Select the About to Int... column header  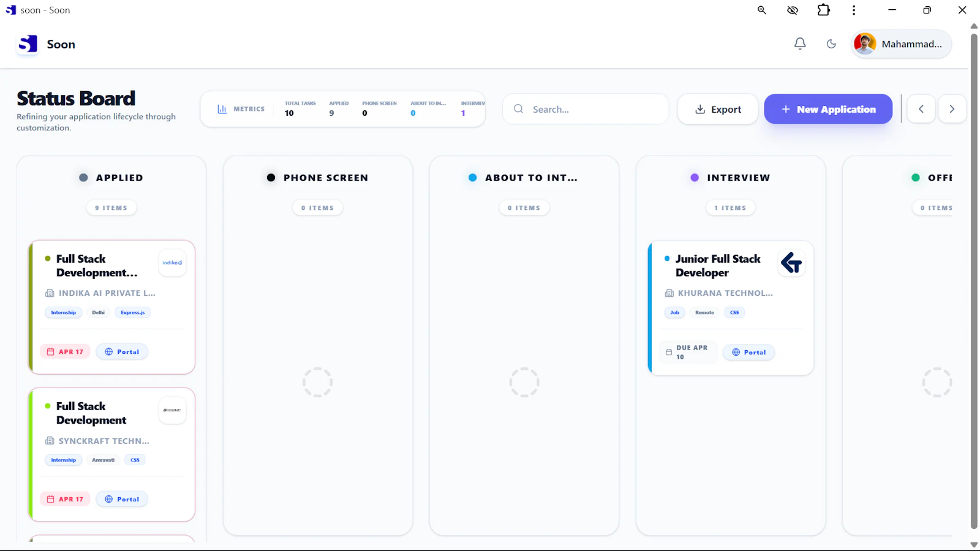tap(524, 178)
